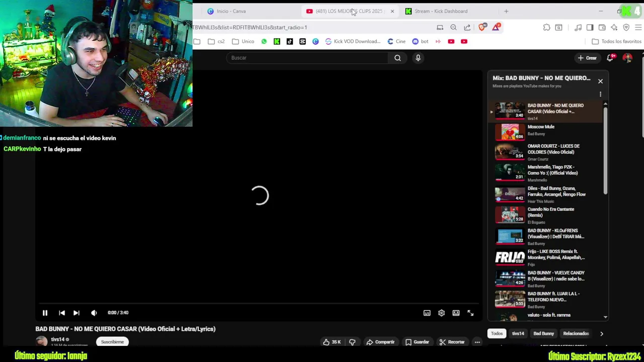Select the Relacionados filter chip

pyautogui.click(x=576, y=333)
